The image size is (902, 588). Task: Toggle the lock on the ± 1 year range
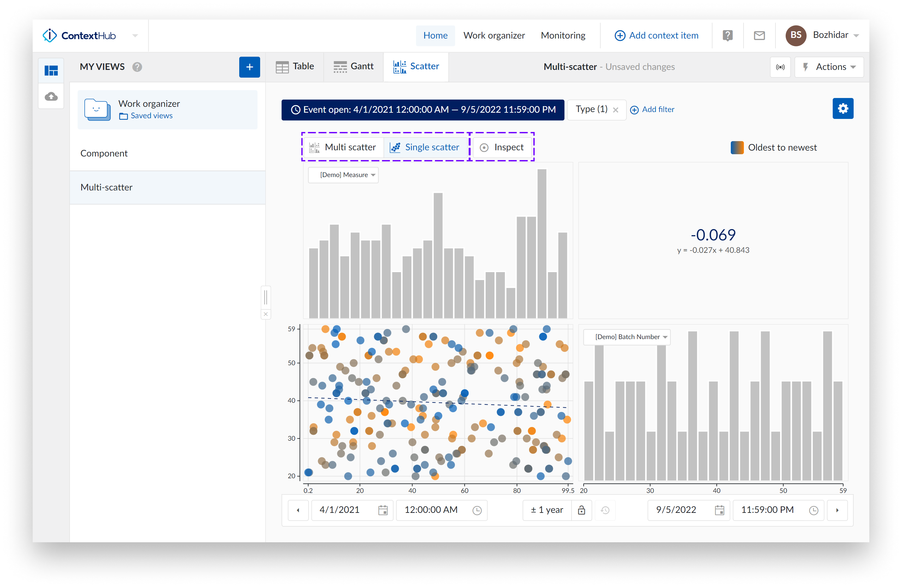[x=582, y=510]
